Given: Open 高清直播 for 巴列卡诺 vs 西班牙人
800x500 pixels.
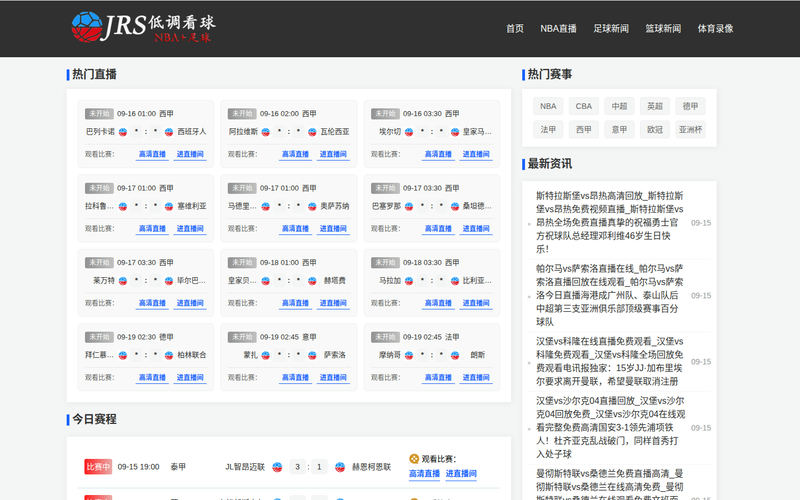Looking at the screenshot, I should pos(153,154).
